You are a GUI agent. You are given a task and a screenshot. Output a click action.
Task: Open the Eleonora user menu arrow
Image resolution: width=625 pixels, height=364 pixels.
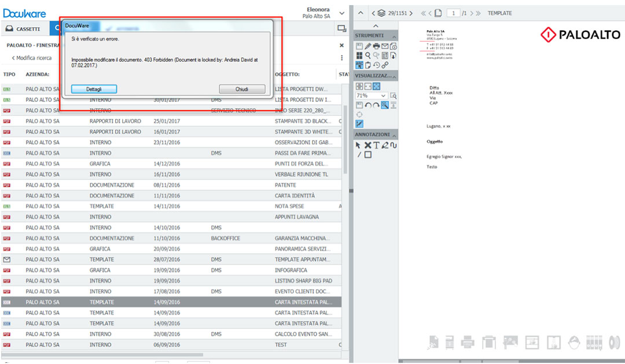click(x=341, y=13)
